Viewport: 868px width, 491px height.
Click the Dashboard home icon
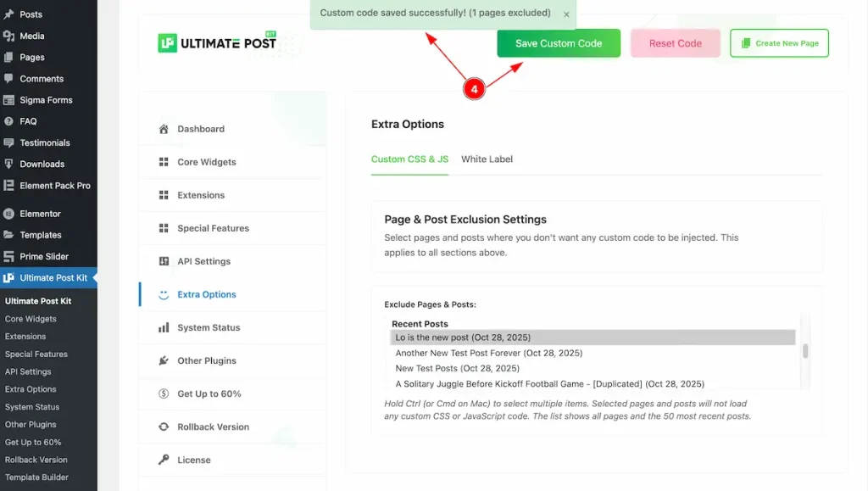(x=164, y=129)
